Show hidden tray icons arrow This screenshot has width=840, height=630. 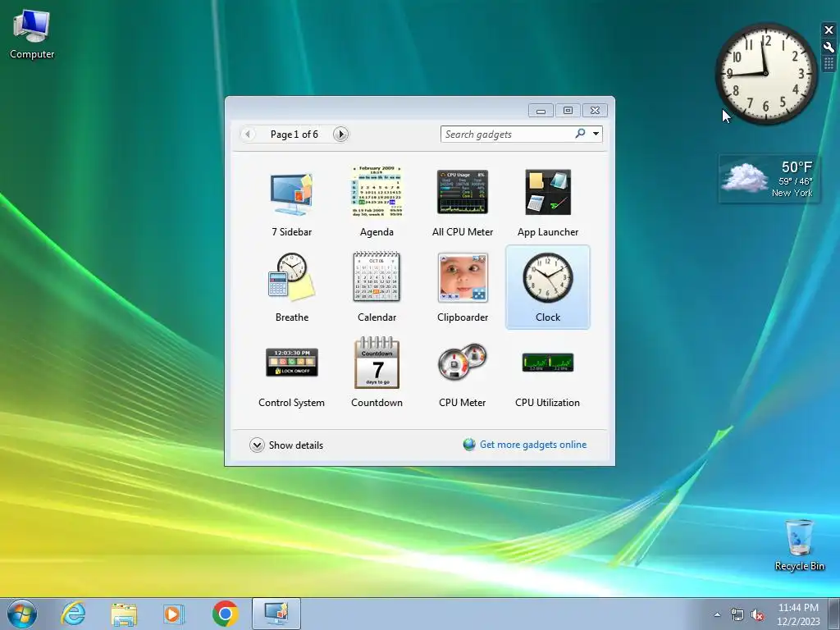click(717, 614)
